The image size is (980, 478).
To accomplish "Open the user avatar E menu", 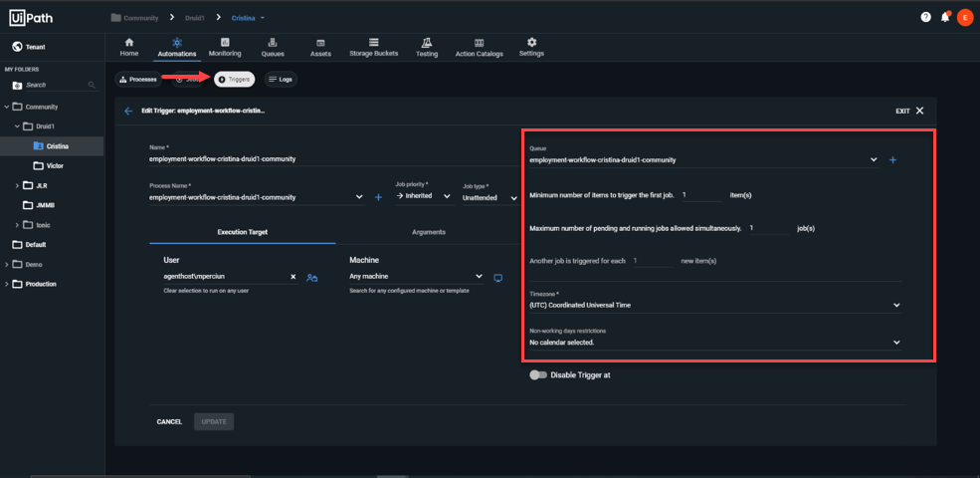I will pyautogui.click(x=965, y=18).
